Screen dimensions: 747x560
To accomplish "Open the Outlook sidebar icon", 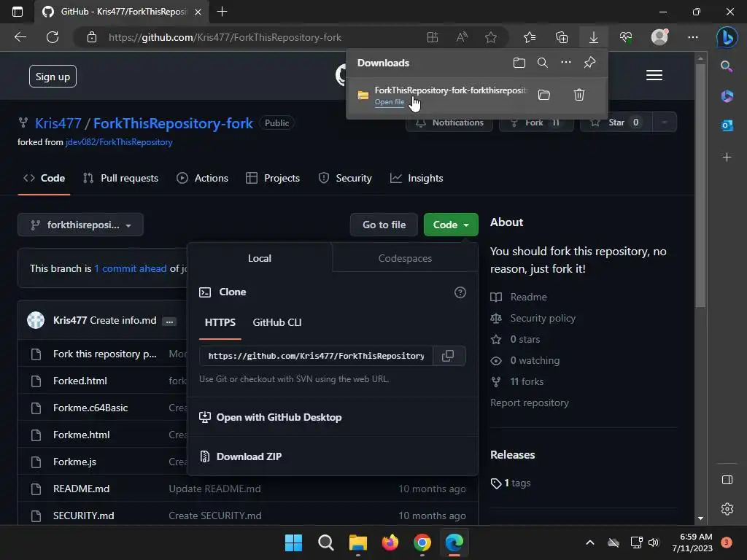I will click(x=727, y=125).
